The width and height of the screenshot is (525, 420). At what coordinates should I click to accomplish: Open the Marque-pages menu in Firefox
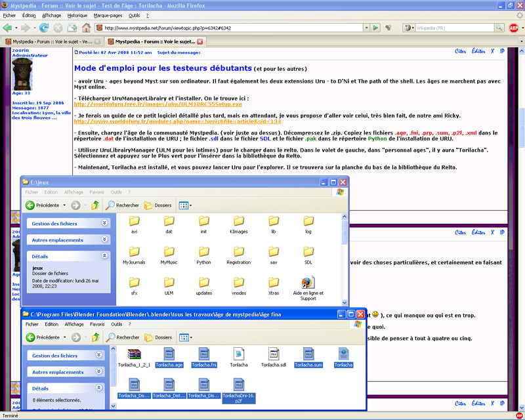(x=108, y=15)
